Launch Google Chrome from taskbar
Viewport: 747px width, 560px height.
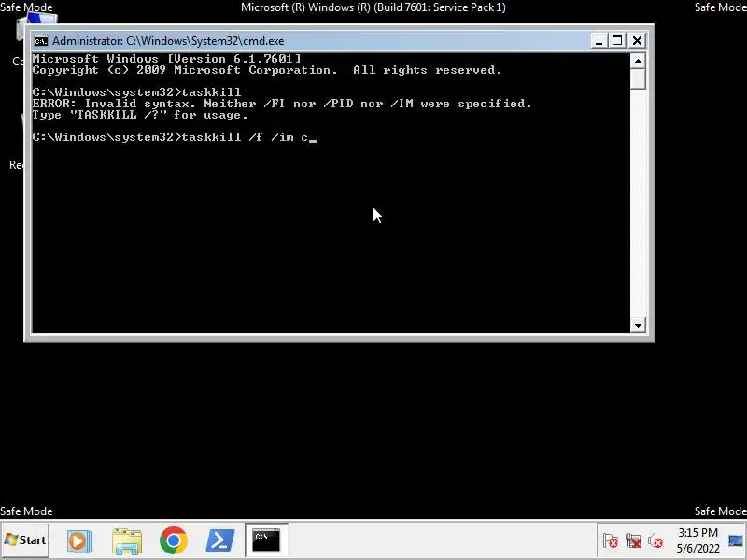pyautogui.click(x=174, y=540)
